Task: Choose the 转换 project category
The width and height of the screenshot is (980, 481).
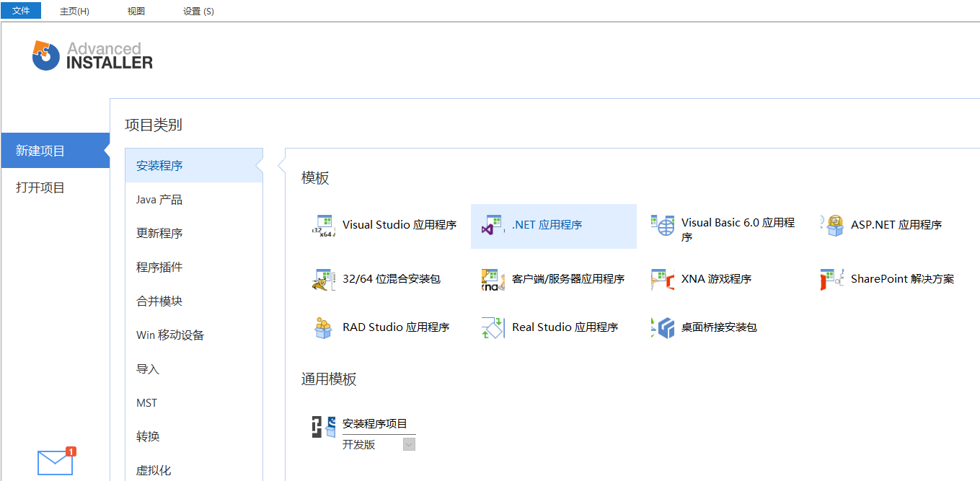Action: (x=193, y=436)
